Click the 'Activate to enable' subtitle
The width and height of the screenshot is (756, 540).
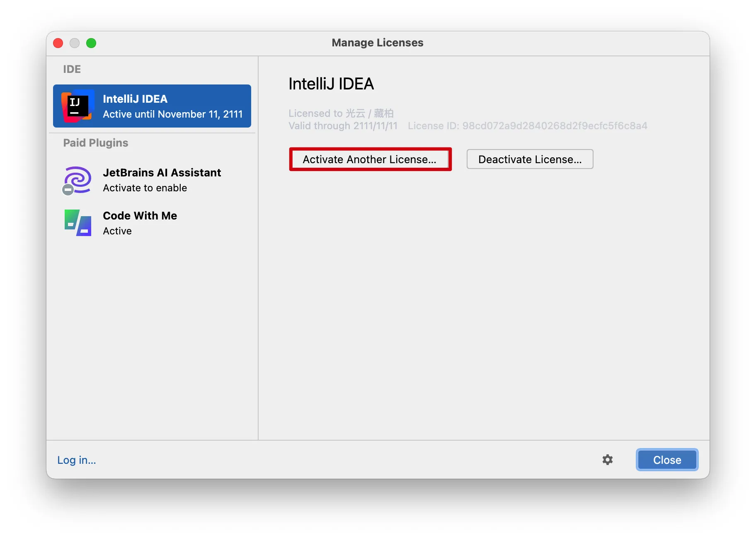coord(145,188)
